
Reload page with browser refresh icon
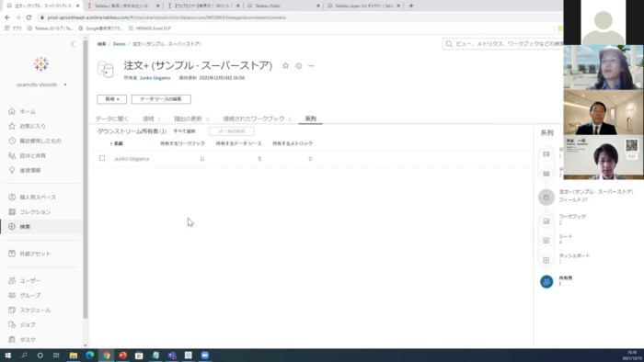click(x=29, y=17)
